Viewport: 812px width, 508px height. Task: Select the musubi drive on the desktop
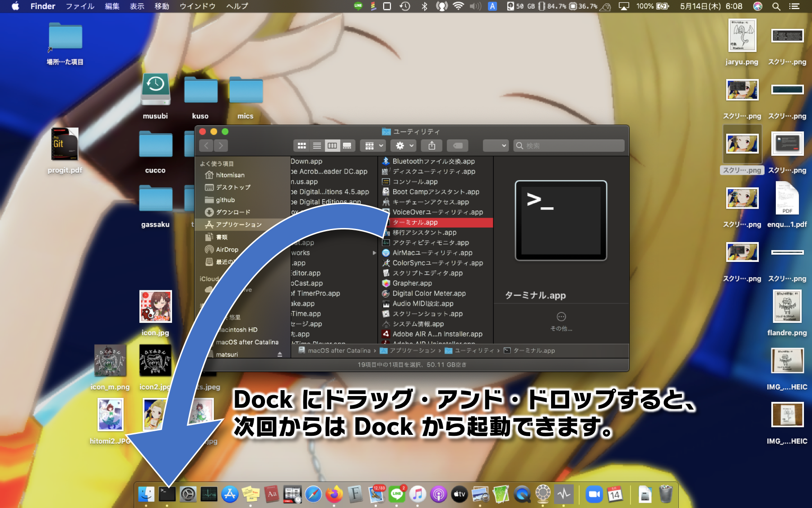tap(155, 96)
